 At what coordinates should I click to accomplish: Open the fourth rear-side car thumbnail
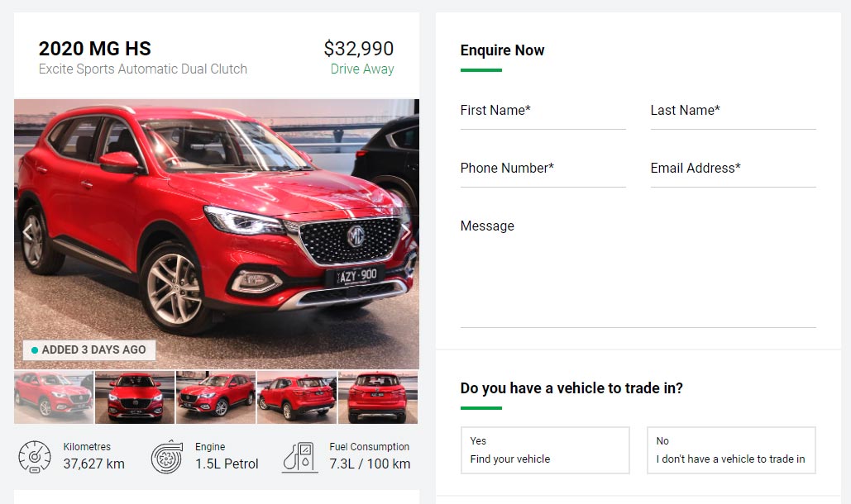(297, 397)
